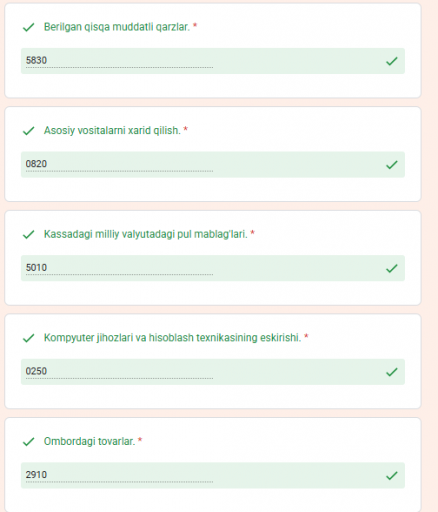The height and width of the screenshot is (512, 438).
Task: Focus the answer field containing 5830
Action: 213,61
